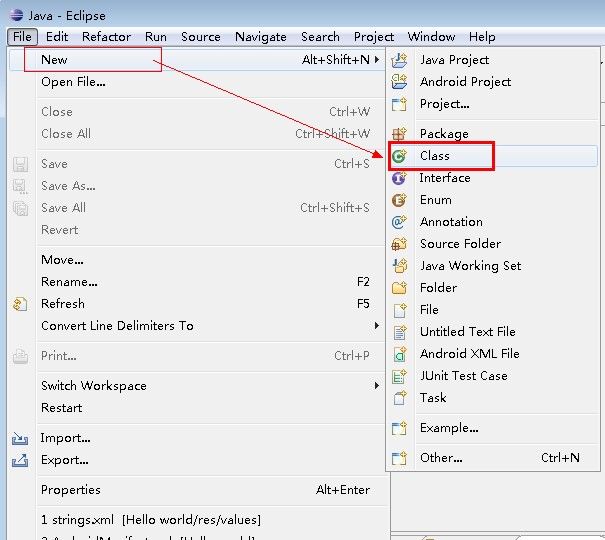Click the brown Enum icon
Viewport: 605px width, 540px height.
click(399, 200)
